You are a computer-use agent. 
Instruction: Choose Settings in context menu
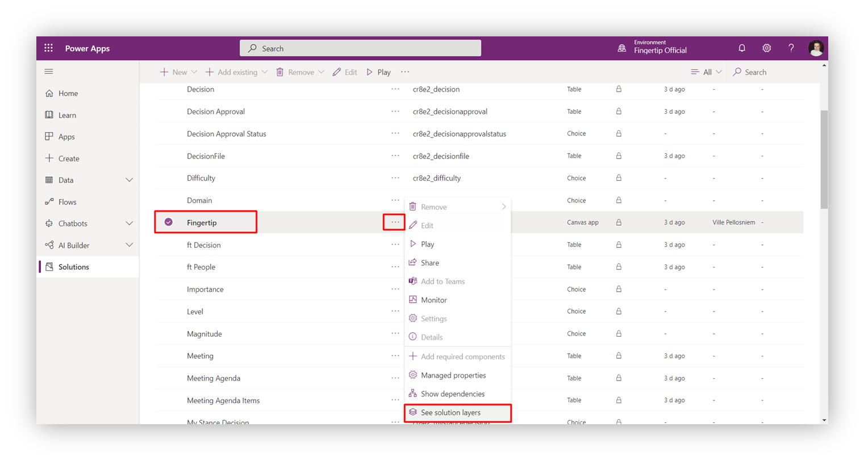458,318
